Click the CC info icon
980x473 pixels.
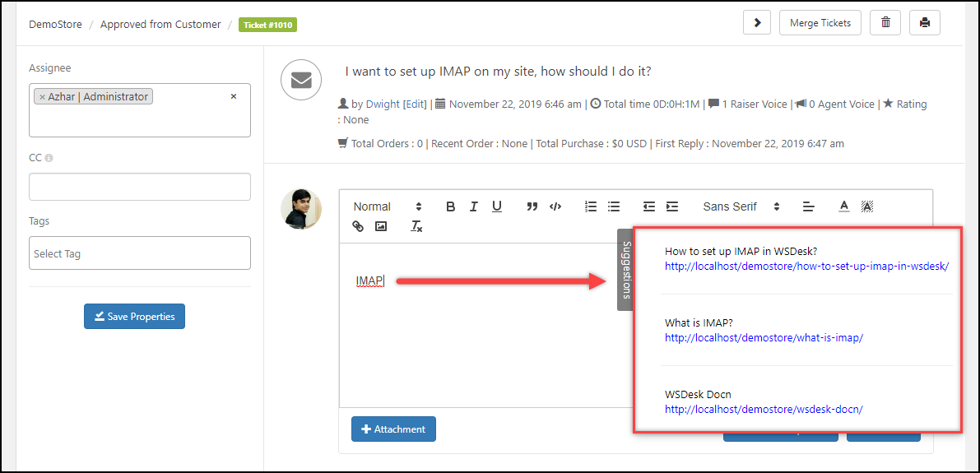(49, 158)
